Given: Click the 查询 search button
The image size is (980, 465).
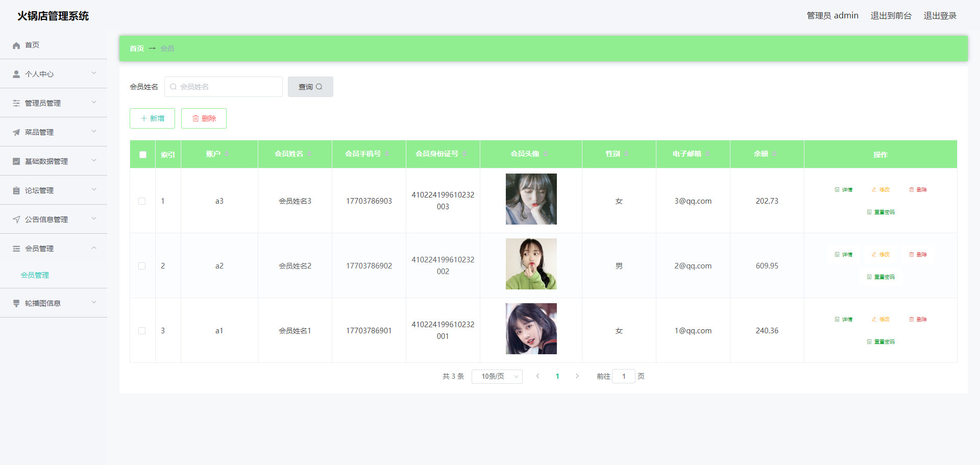Looking at the screenshot, I should pos(310,87).
